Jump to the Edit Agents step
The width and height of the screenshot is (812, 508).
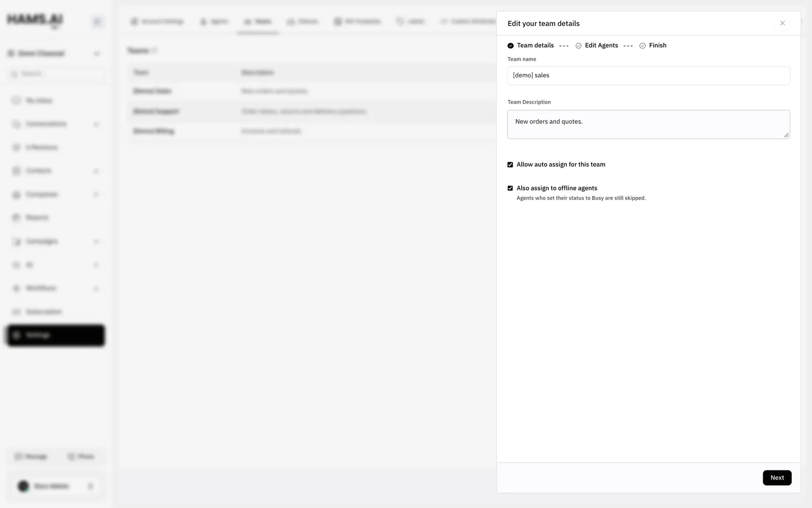click(x=597, y=45)
